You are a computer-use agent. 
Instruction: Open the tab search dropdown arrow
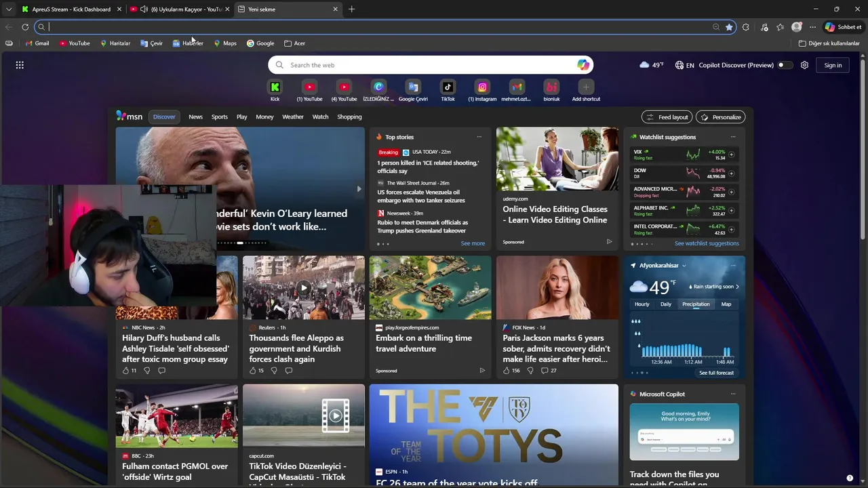[8, 9]
